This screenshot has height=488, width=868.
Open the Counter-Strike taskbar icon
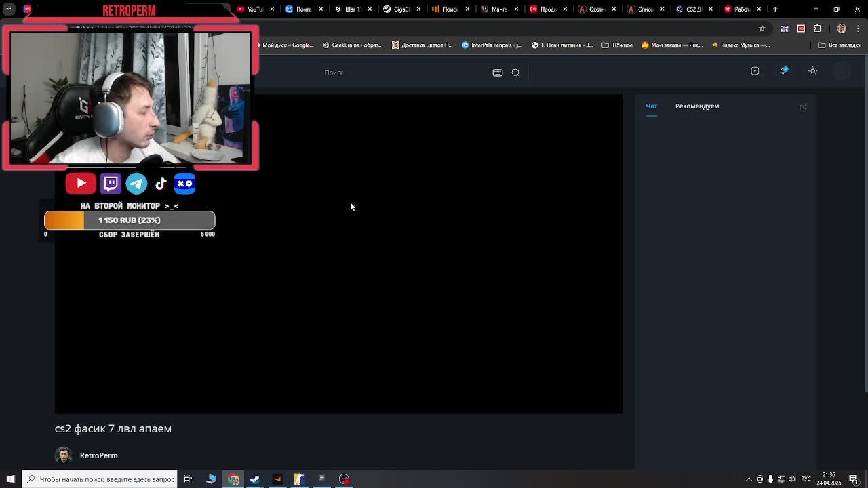[299, 479]
